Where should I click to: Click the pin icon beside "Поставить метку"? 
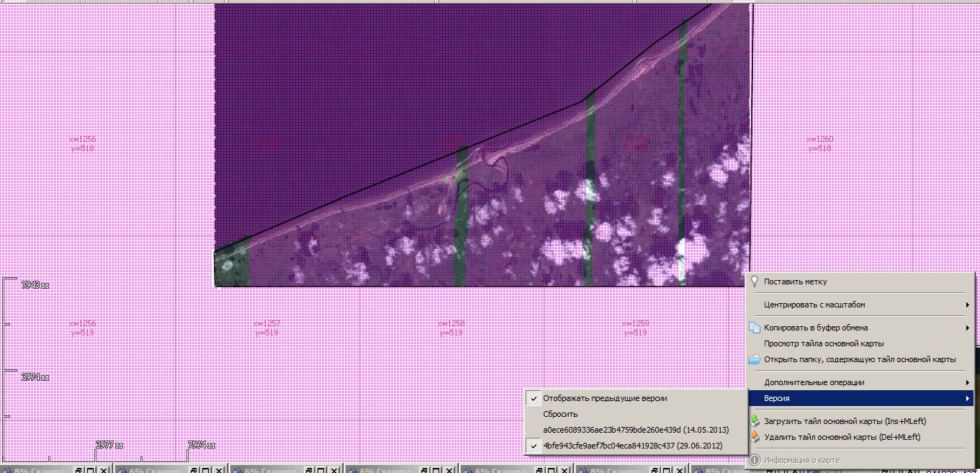pos(754,282)
